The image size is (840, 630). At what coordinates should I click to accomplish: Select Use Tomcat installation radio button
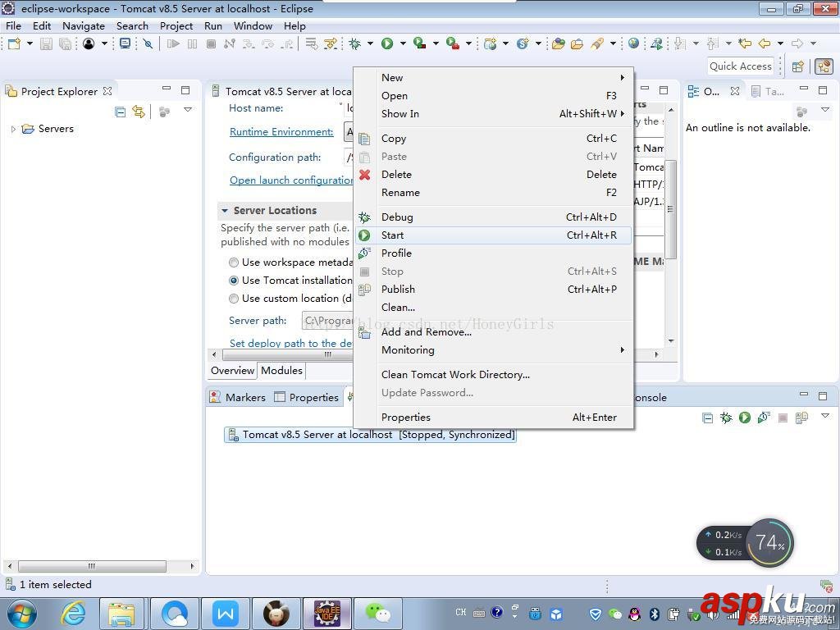(x=234, y=281)
